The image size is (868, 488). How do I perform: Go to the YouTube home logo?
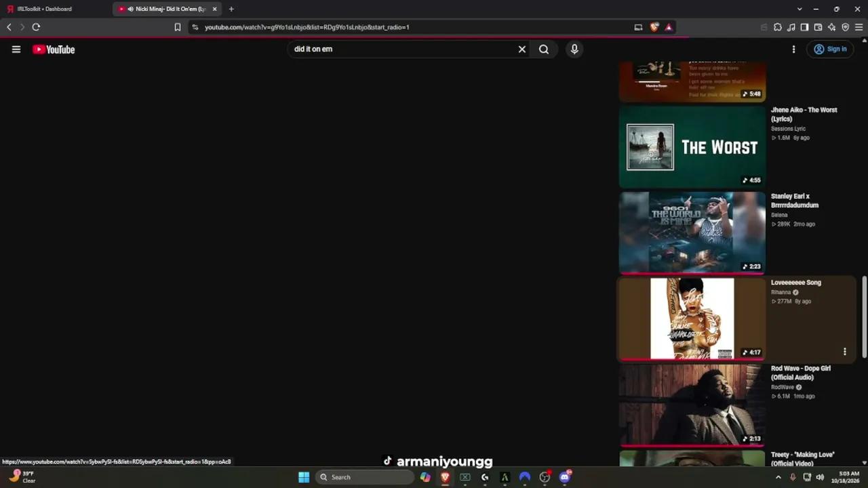54,49
